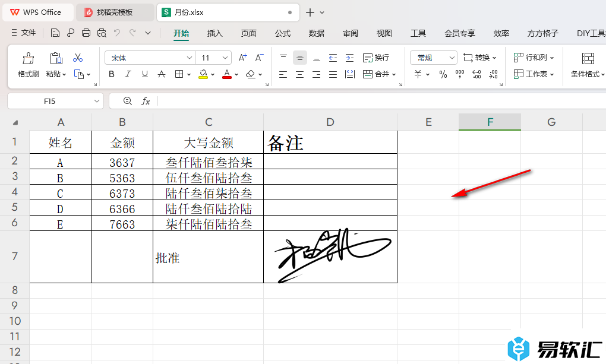This screenshot has height=364, width=606.
Task: Click into the formula bar input
Action: point(383,101)
